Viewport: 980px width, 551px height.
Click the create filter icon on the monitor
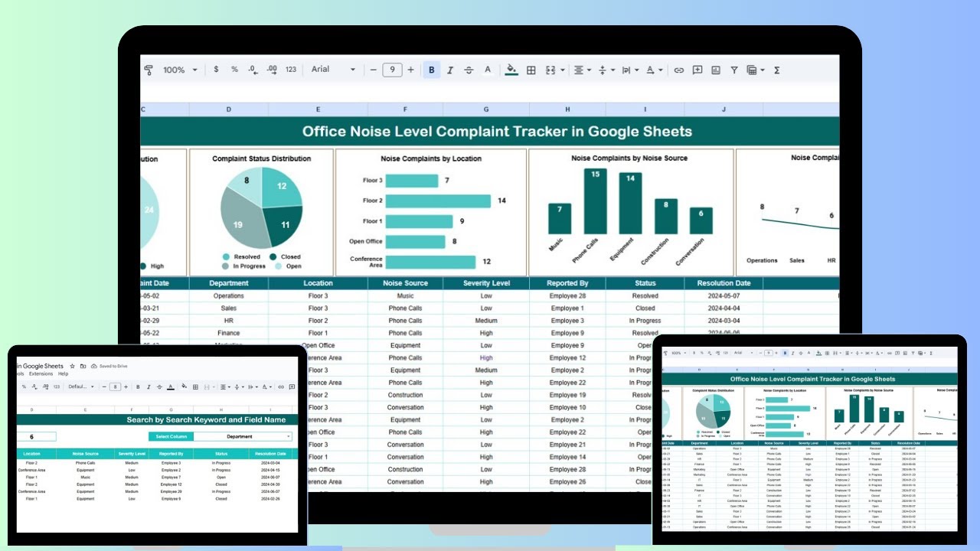[734, 70]
